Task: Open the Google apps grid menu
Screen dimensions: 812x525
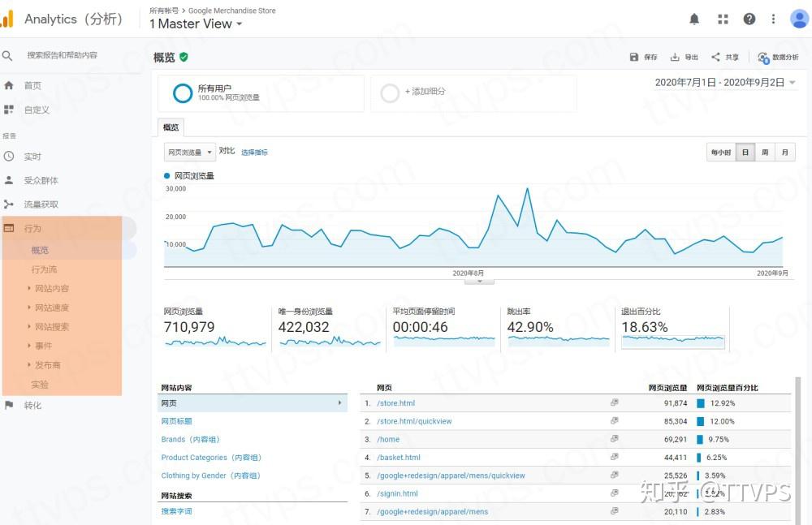Action: point(723,18)
